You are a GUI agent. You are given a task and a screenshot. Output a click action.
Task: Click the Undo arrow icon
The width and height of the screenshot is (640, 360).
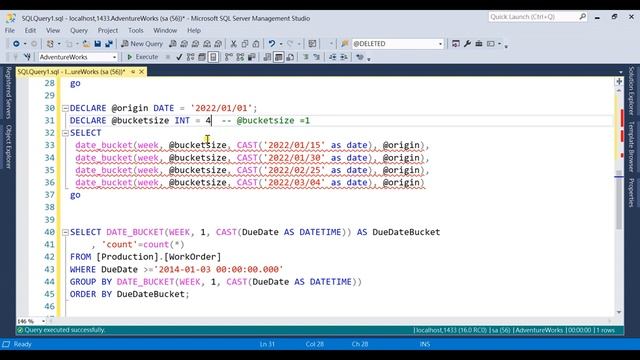pyautogui.click(x=271, y=44)
